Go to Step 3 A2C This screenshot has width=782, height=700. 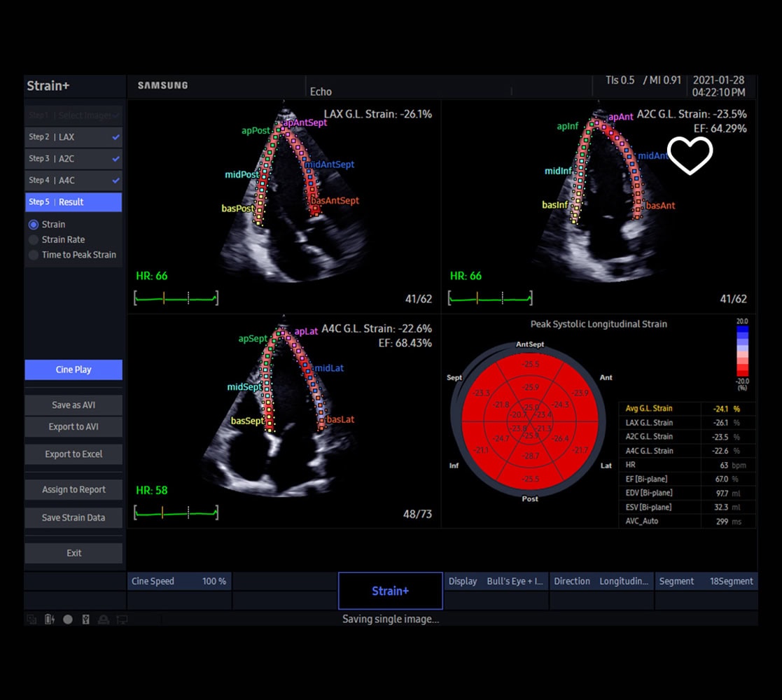[x=73, y=159]
